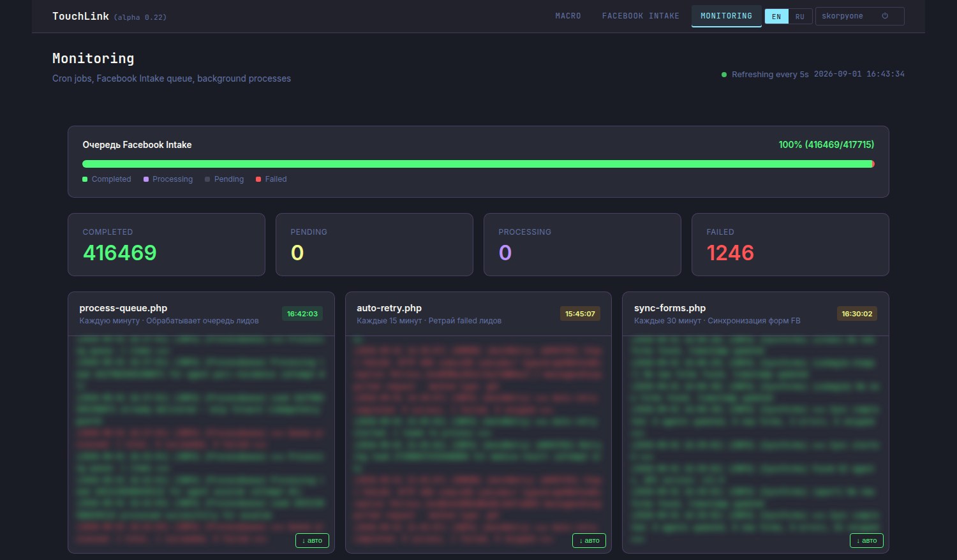Click the Facebook Intake queue progress bar
This screenshot has height=560, width=957.
click(478, 164)
